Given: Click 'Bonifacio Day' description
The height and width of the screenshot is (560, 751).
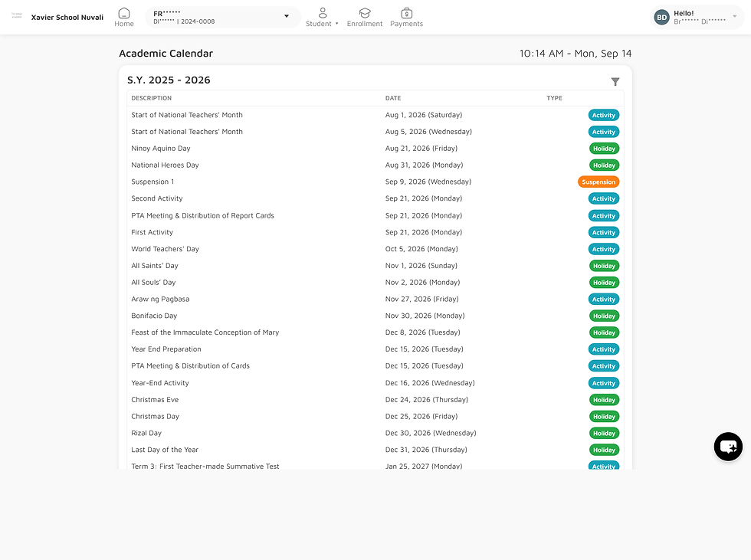Looking at the screenshot, I should click(154, 316).
